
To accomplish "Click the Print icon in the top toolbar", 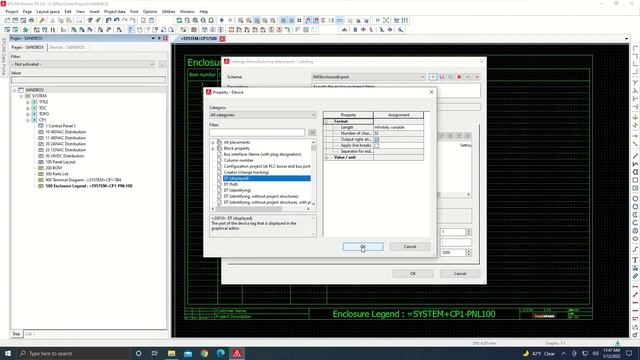I will [31, 20].
